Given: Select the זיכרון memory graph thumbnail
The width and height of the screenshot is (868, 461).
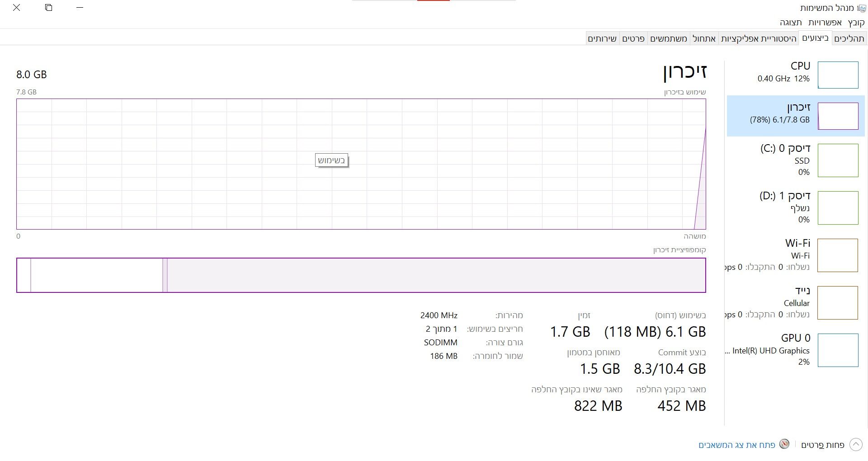Looking at the screenshot, I should [838, 116].
